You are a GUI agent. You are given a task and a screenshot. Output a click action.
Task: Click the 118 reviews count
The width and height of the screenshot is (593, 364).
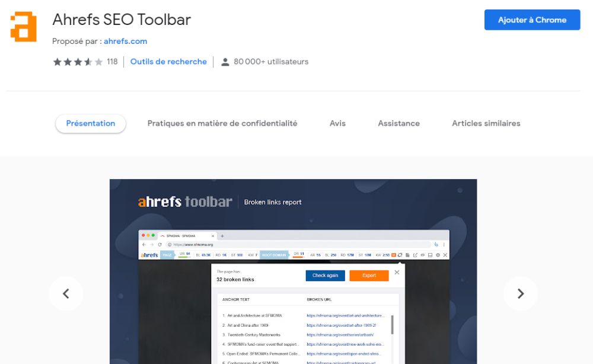point(112,62)
